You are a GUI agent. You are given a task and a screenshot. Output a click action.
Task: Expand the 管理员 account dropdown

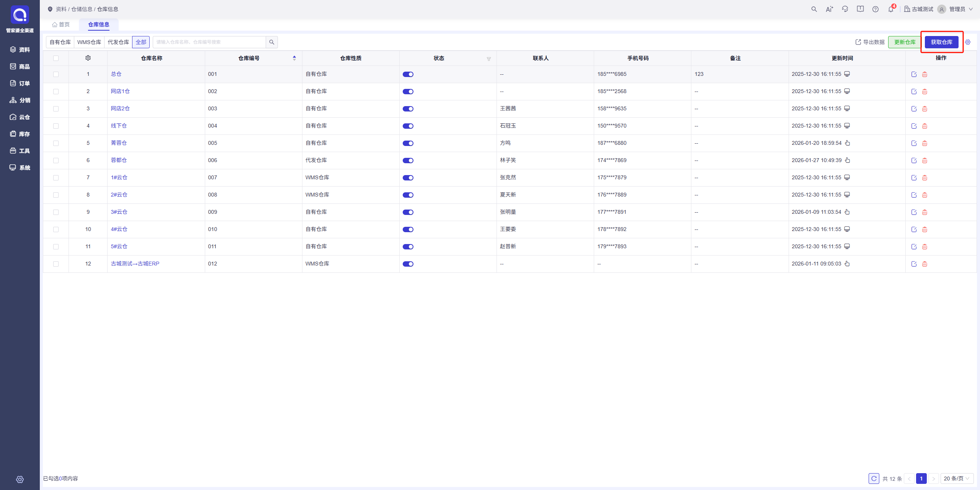pos(960,9)
